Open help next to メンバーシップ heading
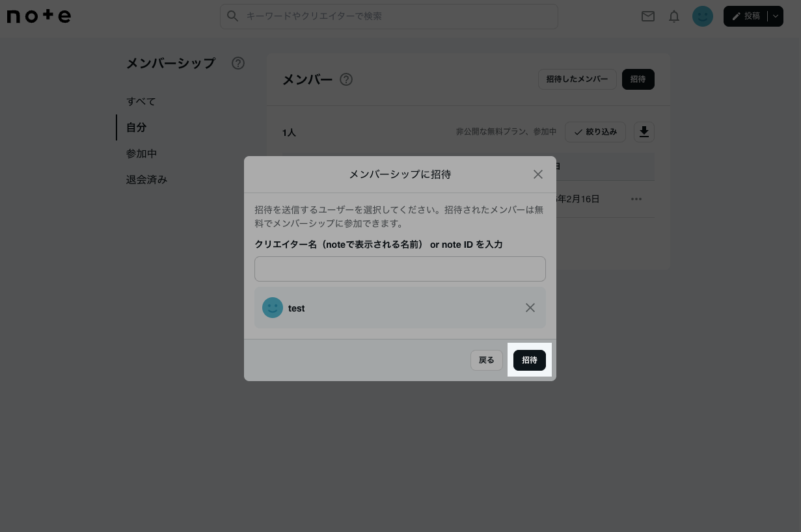 238,63
